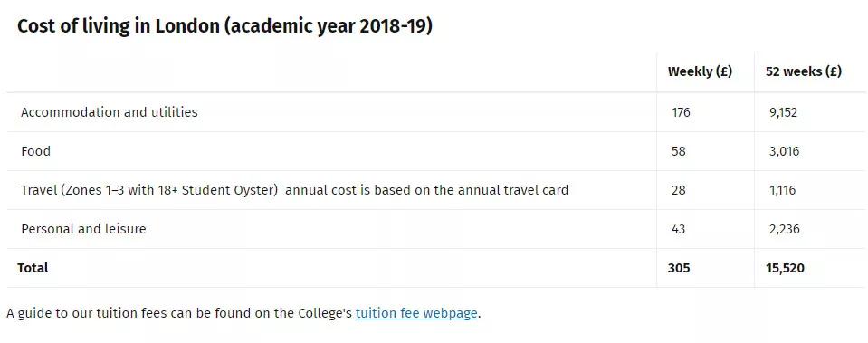Click the Cost of living in London heading
The width and height of the screenshot is (868, 343).
224,26
